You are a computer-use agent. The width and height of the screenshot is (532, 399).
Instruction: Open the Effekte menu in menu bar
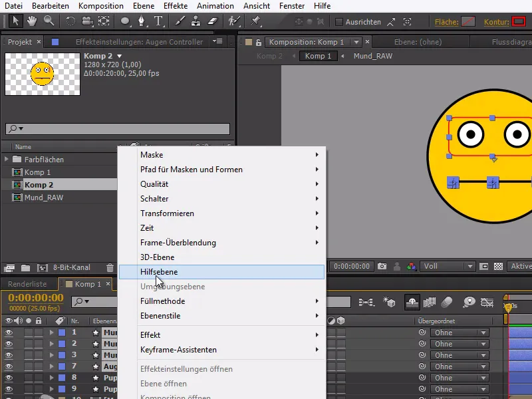(x=176, y=6)
